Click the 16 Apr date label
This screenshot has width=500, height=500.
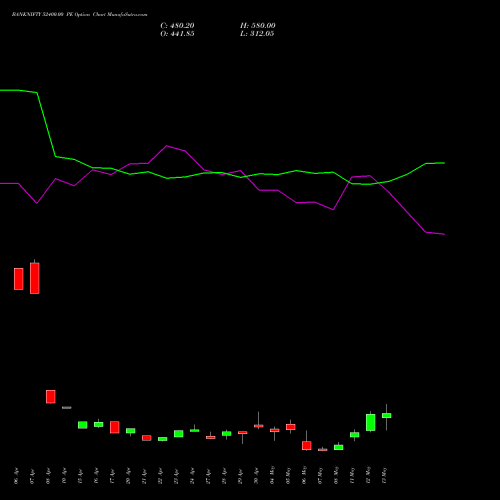97,476
